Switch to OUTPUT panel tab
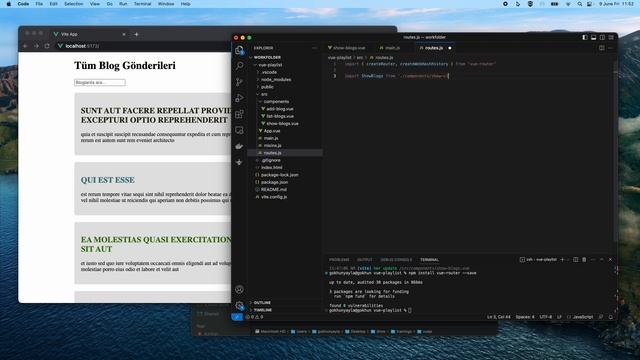640x360 pixels. pyautogui.click(x=364, y=260)
